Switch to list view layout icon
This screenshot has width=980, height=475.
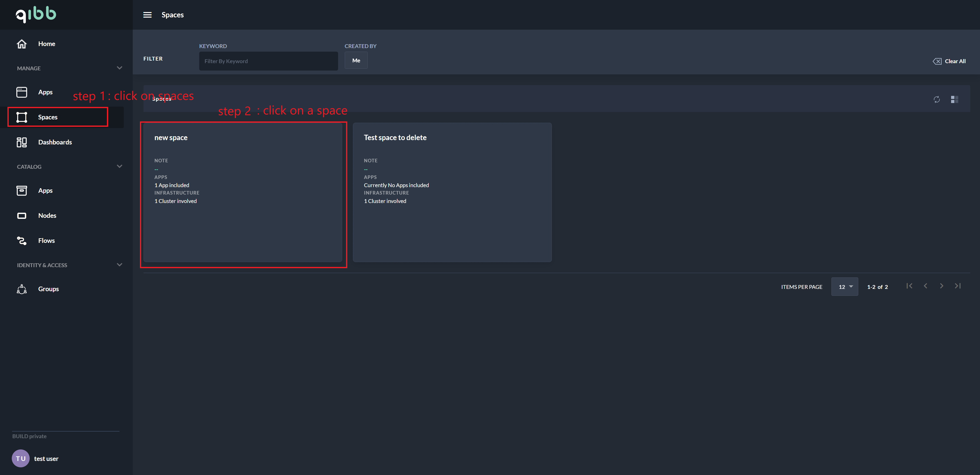[x=954, y=99]
